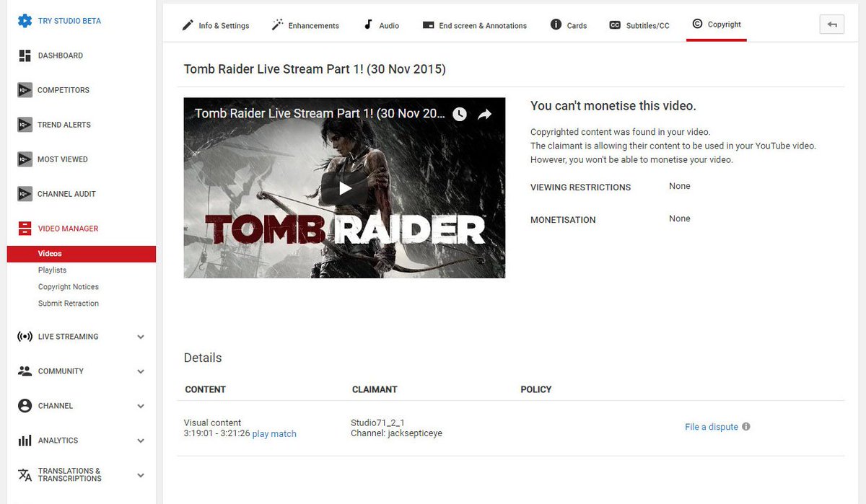Screen dimensions: 866x504
Task: Click the 'CLAIMANT' column header
Action: click(375, 389)
